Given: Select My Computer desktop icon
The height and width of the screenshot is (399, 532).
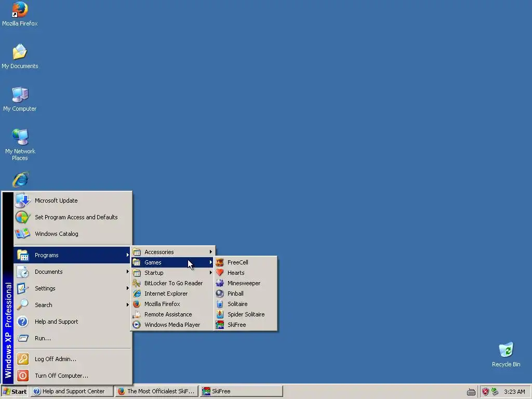Looking at the screenshot, I should (x=20, y=95).
